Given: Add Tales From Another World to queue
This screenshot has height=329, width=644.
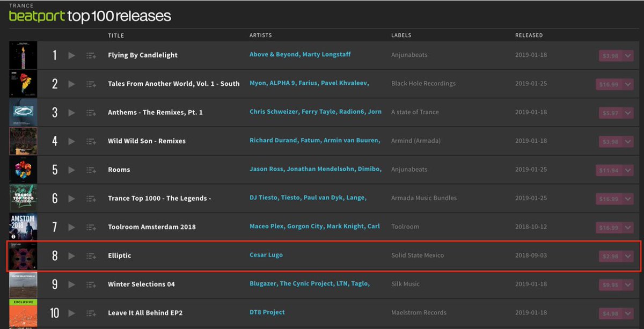Looking at the screenshot, I should [91, 84].
